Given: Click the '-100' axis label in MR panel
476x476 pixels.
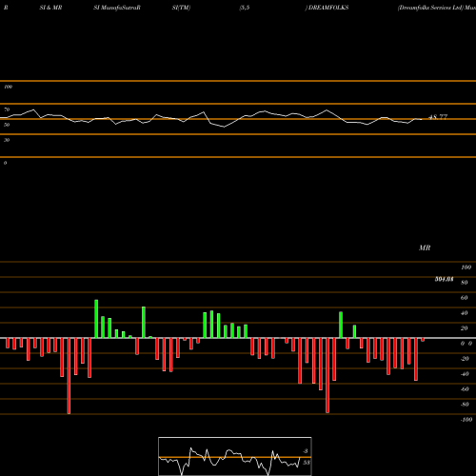Looking at the screenshot, I should coord(466,420).
